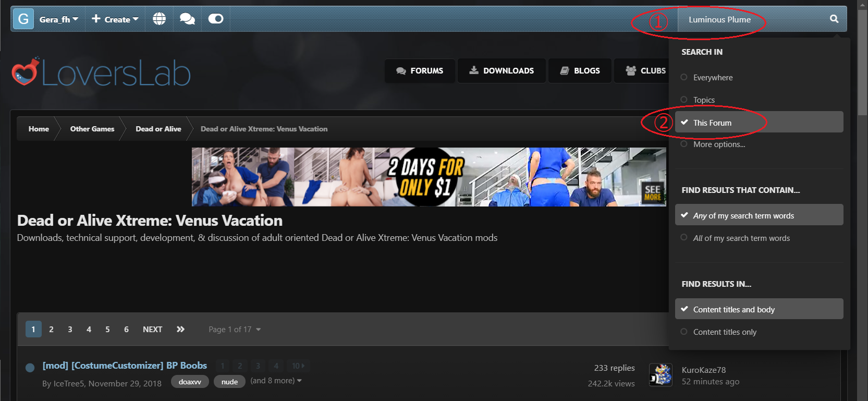Screen dimensions: 868x401
Task: Click the '52 minutes ago' last post link
Action: click(710, 382)
